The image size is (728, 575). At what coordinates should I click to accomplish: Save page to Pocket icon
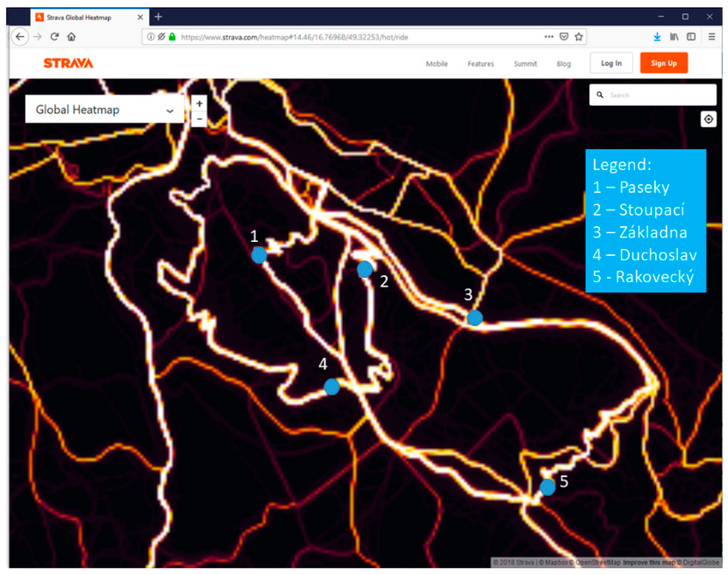(564, 37)
